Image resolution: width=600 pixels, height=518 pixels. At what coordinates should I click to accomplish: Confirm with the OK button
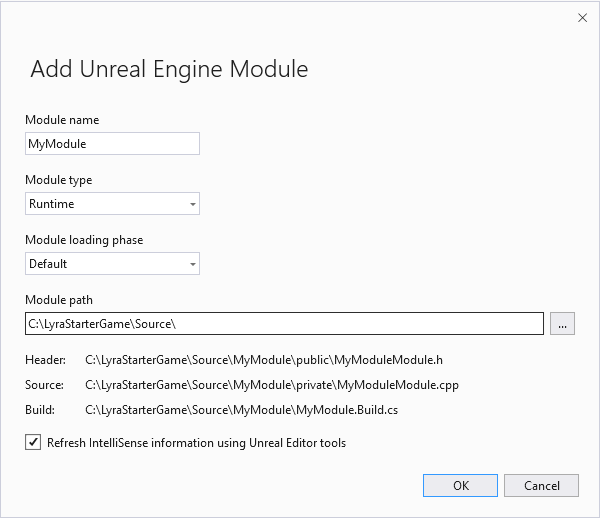point(460,485)
